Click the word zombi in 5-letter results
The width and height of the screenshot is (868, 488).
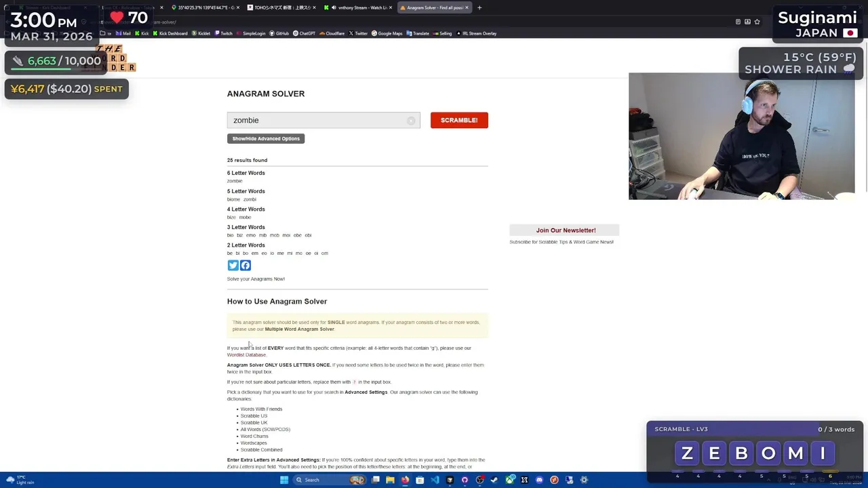(250, 199)
